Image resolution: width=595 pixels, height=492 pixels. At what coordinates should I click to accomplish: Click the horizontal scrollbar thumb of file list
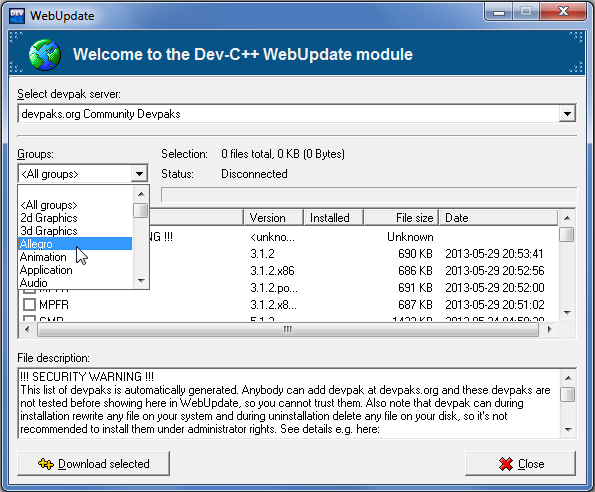click(288, 329)
